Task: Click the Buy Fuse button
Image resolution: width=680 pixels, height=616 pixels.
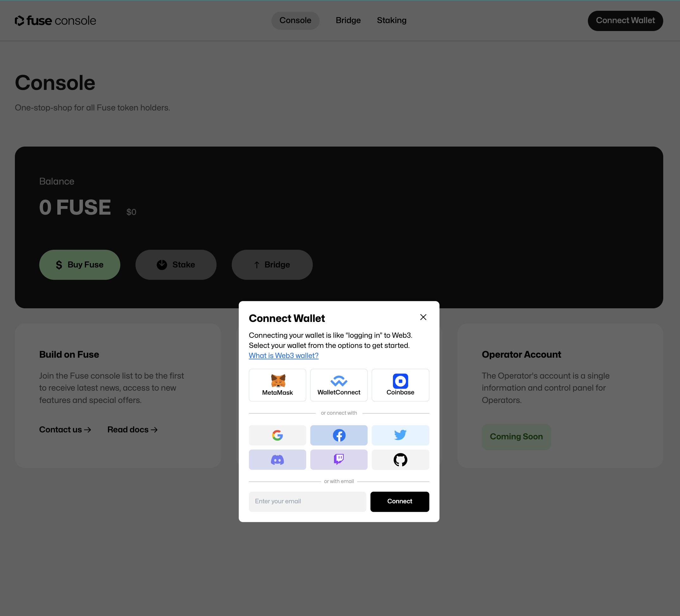Action: tap(80, 265)
